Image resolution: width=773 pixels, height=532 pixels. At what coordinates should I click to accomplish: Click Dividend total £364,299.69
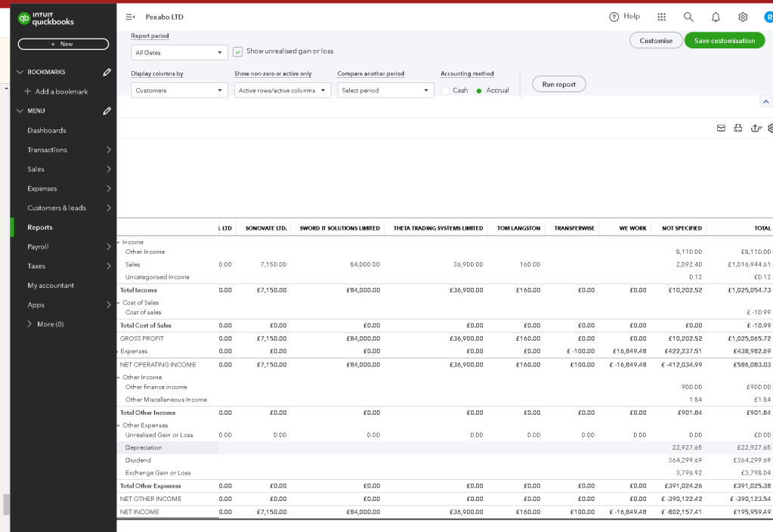(752, 460)
